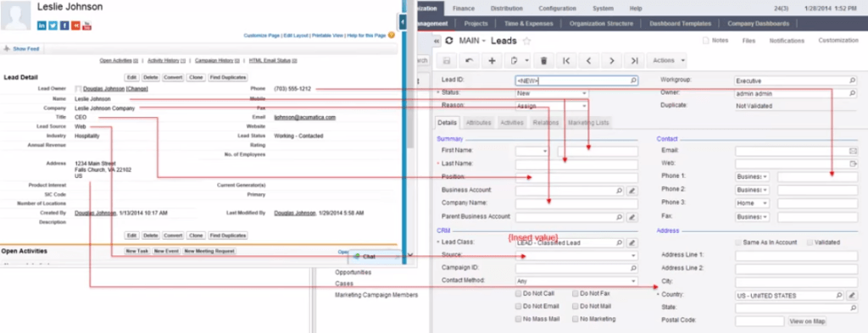Click lookup icon in Campaign ID field

point(633,269)
